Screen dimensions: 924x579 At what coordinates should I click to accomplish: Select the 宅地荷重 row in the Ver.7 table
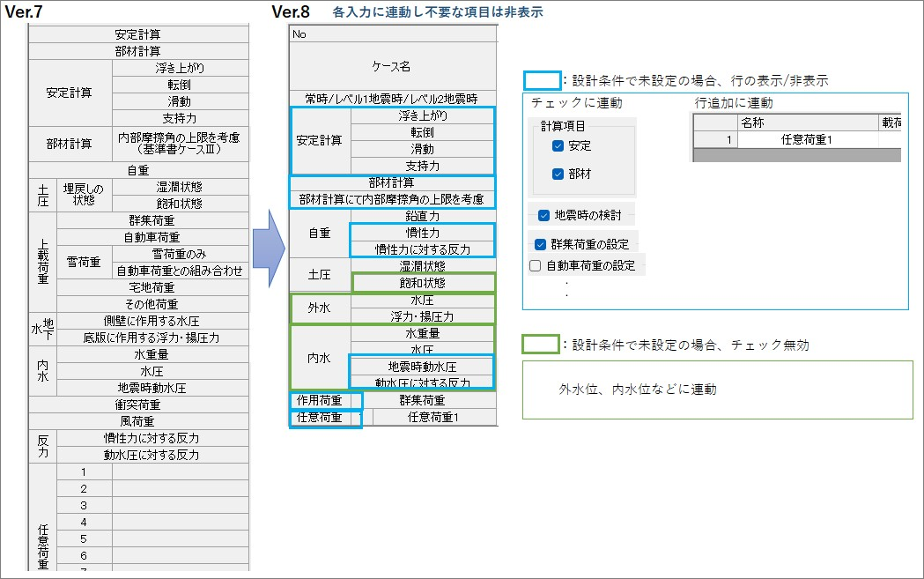coord(151,287)
